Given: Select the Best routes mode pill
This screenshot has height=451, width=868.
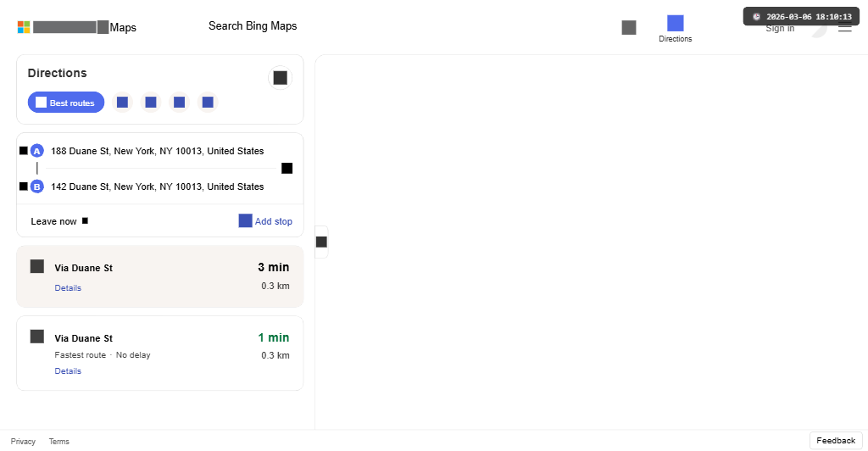Looking at the screenshot, I should [x=66, y=103].
